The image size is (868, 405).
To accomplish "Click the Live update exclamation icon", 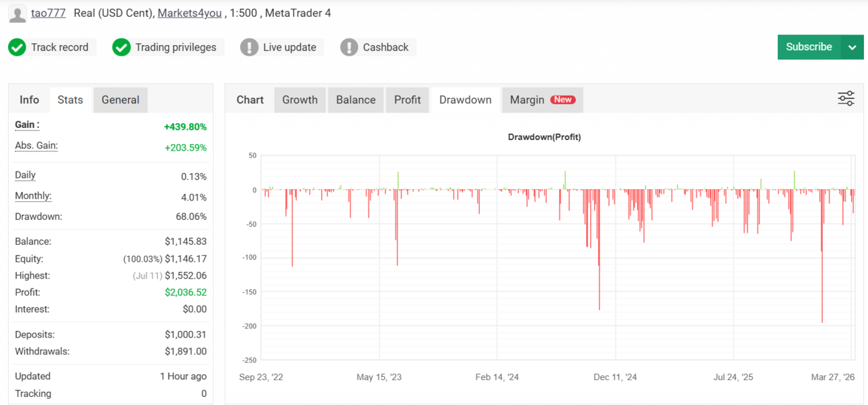I will tap(249, 47).
